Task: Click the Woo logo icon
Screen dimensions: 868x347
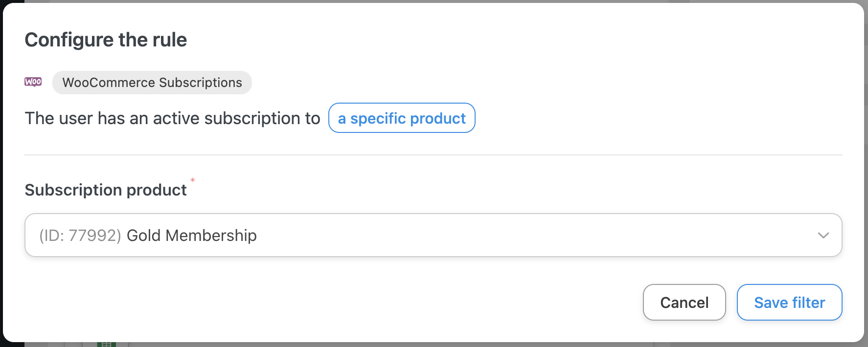Action: click(33, 82)
